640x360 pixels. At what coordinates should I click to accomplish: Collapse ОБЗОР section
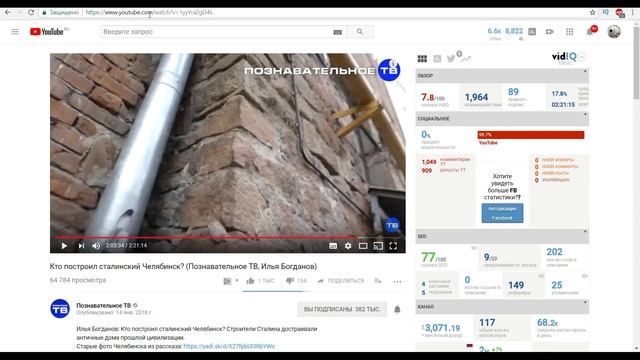tap(585, 72)
